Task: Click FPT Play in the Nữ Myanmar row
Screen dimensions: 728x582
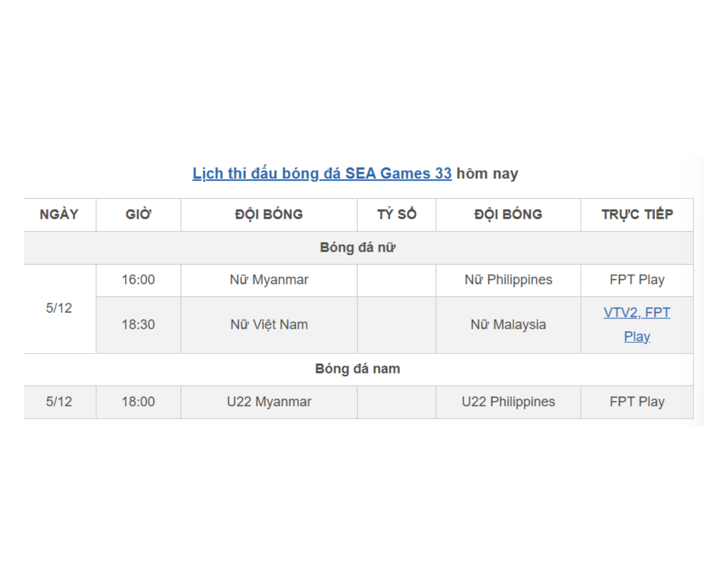Action: [x=637, y=280]
